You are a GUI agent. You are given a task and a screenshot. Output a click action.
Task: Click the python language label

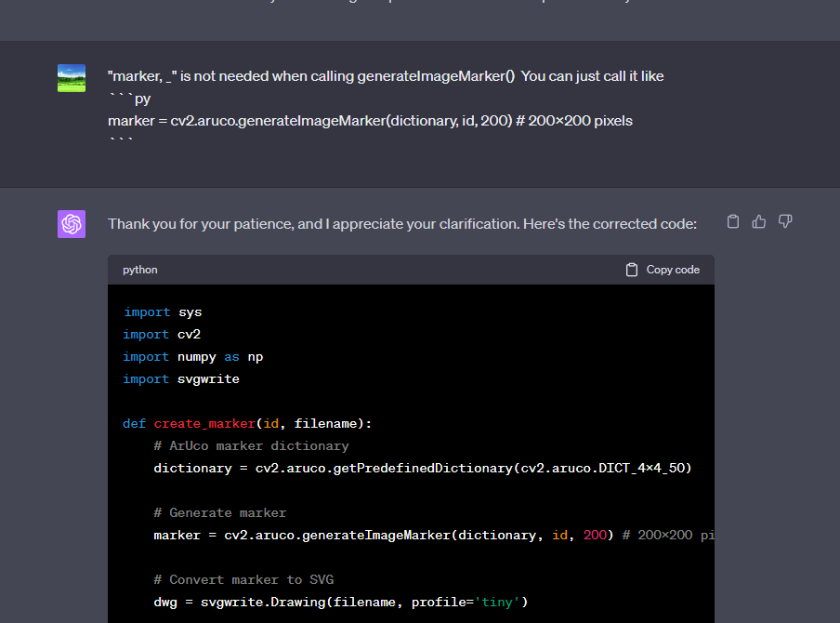click(x=140, y=270)
